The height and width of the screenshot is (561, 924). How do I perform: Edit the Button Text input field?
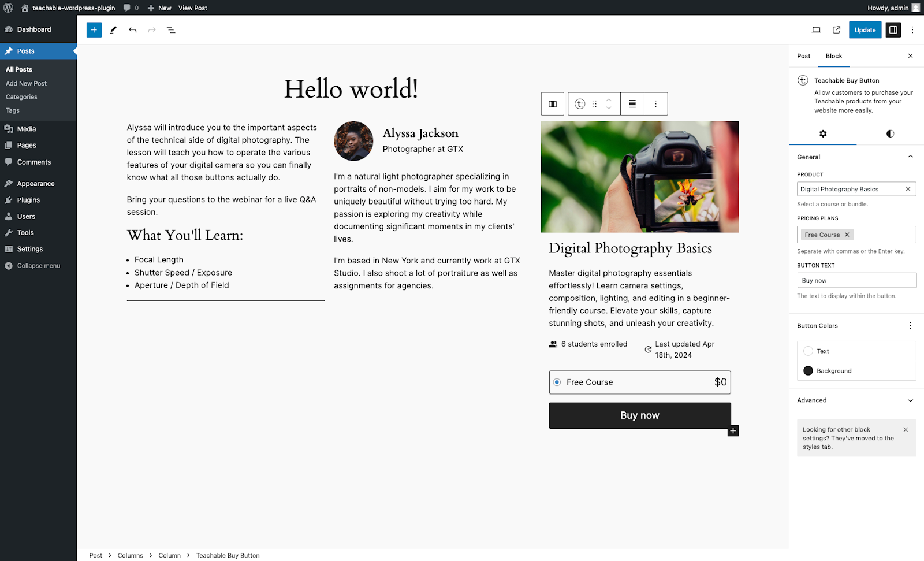pos(856,280)
